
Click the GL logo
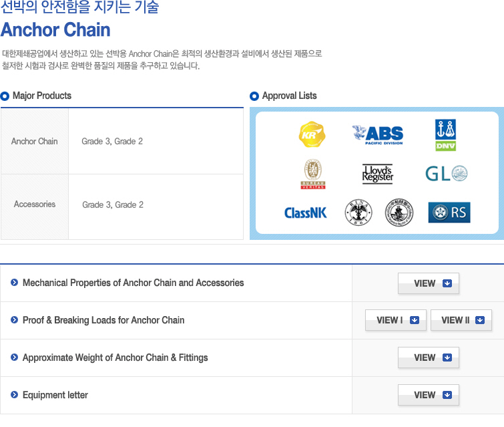447,174
